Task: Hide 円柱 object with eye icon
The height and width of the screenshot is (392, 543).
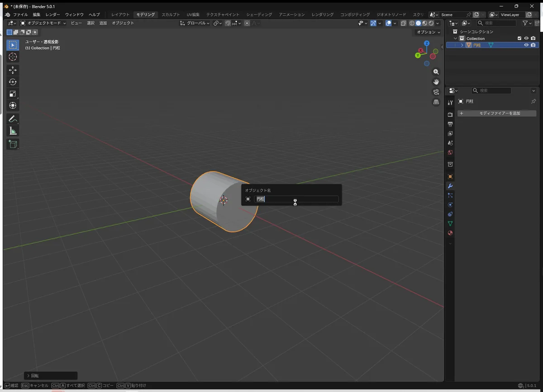Action: [526, 45]
